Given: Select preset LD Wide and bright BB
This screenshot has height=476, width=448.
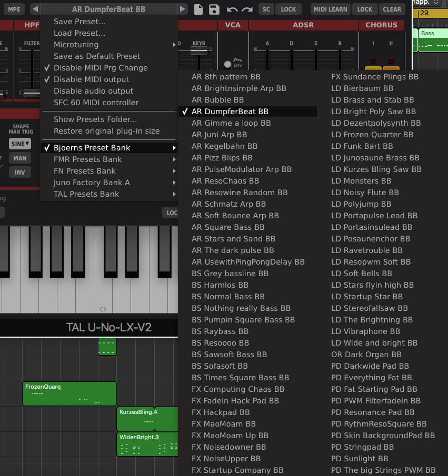Looking at the screenshot, I should (383, 343).
